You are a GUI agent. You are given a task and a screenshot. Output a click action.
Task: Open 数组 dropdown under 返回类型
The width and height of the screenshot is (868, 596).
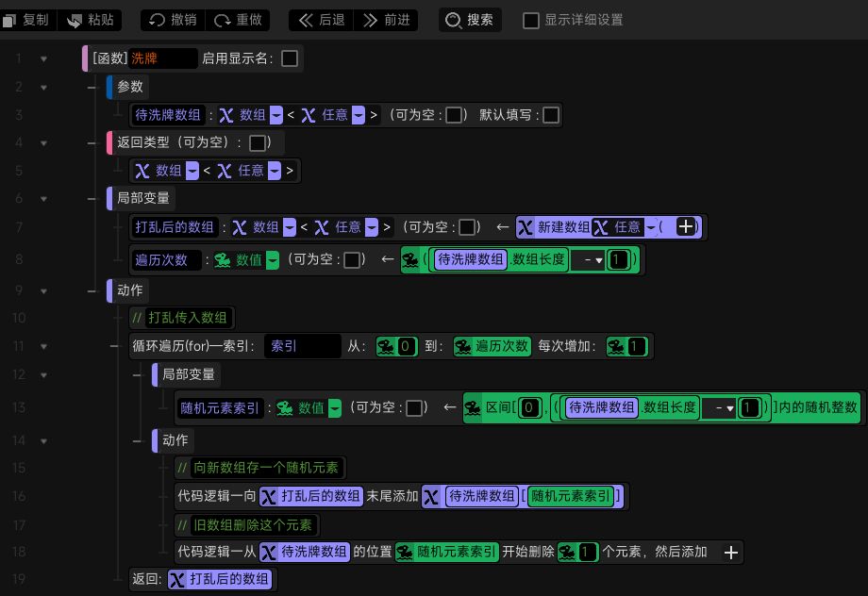tap(192, 171)
